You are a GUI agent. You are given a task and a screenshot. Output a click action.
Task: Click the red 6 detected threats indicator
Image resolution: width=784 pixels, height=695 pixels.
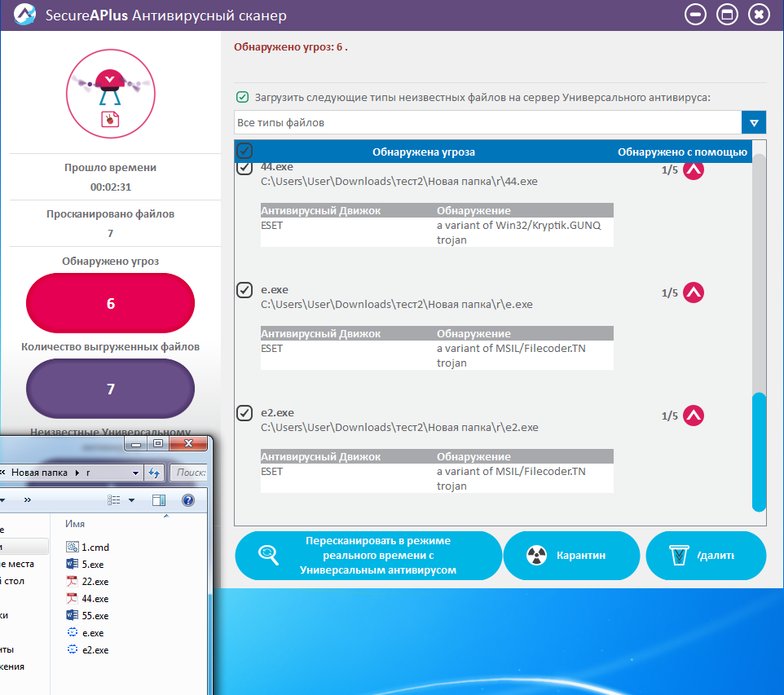(111, 303)
